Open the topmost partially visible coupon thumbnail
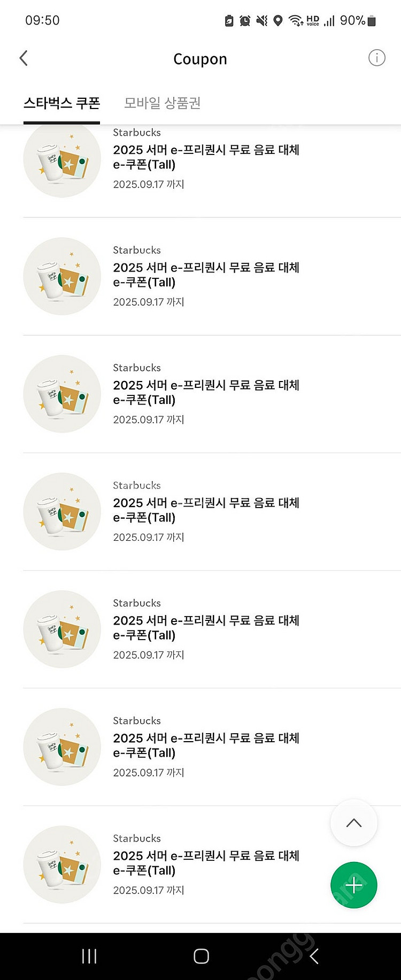This screenshot has width=401, height=980. tap(62, 161)
